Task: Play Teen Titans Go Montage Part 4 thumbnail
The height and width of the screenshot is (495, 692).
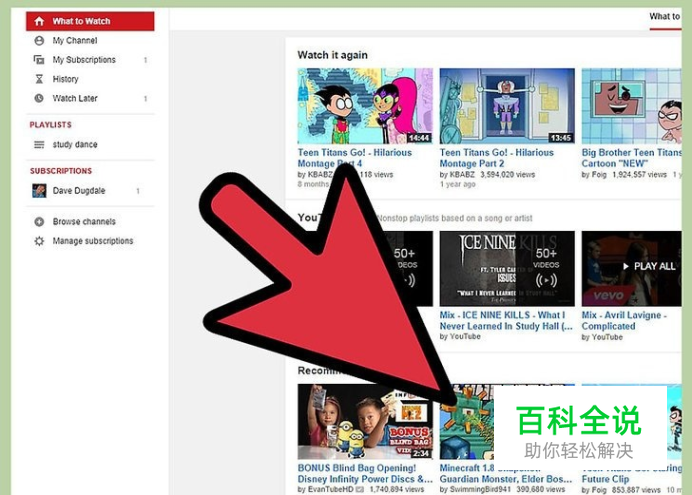Action: tap(365, 106)
